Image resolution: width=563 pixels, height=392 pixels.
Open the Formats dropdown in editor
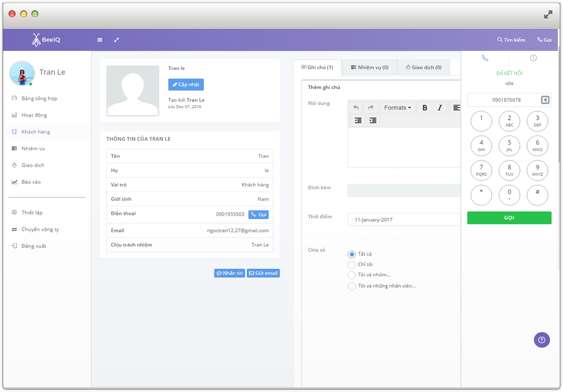point(397,107)
